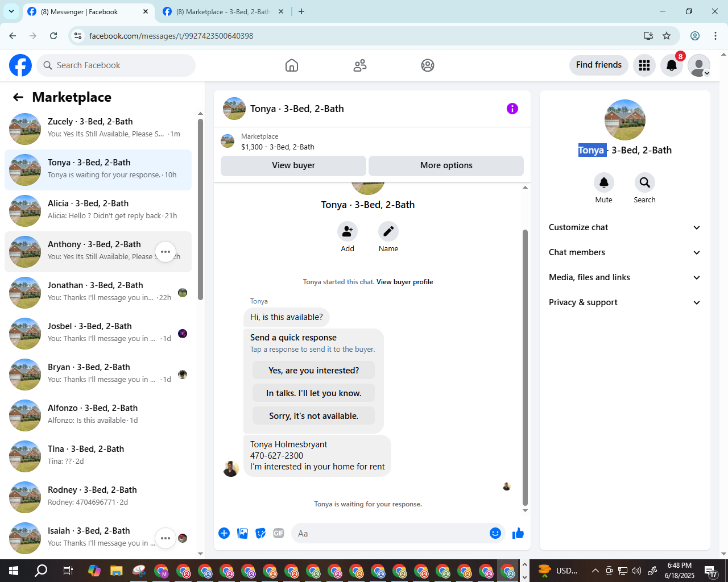Bookmark this page with the star icon
This screenshot has width=728, height=582.
667,36
